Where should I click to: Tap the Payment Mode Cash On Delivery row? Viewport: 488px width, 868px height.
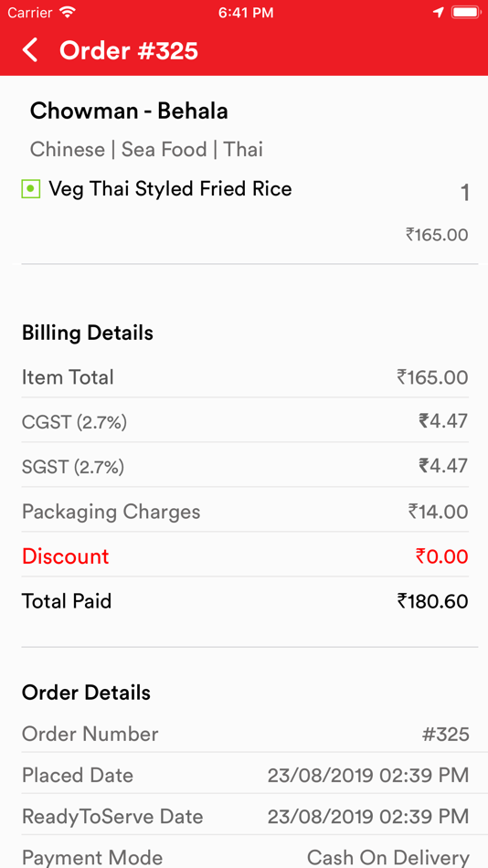click(x=245, y=855)
